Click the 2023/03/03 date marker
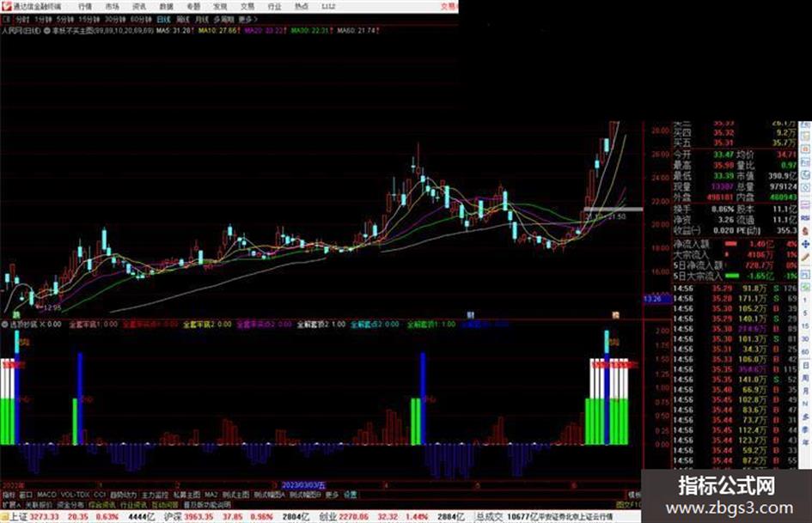This screenshot has width=812, height=523. pos(304,486)
